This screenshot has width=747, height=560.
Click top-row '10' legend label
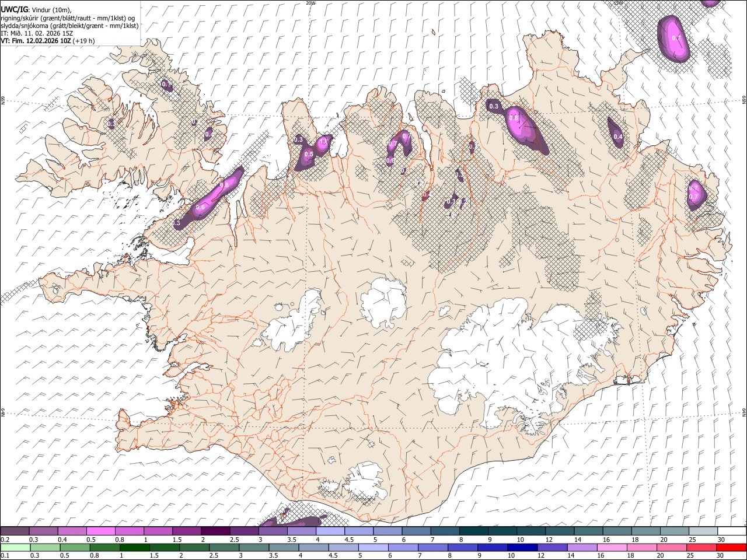coord(521,540)
